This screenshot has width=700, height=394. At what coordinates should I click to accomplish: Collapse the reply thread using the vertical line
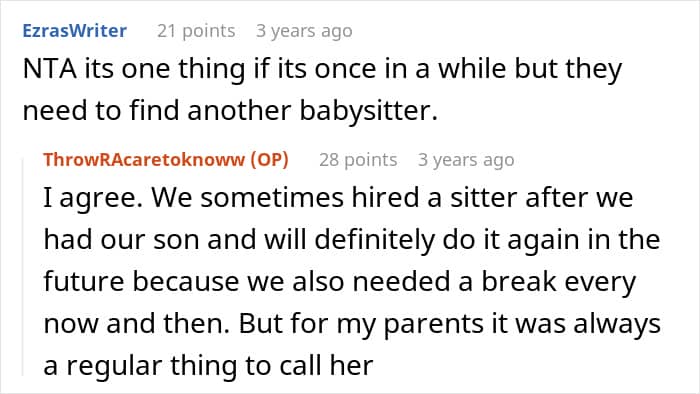point(23,268)
